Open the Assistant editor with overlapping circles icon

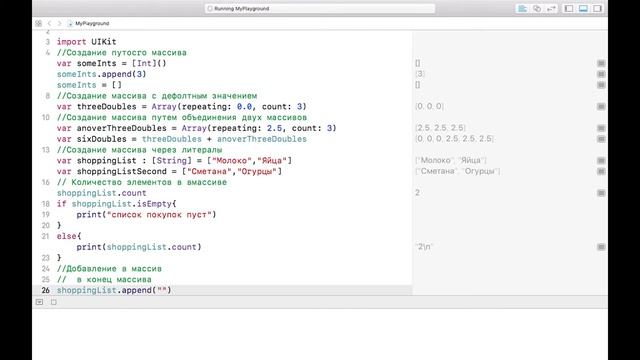click(537, 9)
